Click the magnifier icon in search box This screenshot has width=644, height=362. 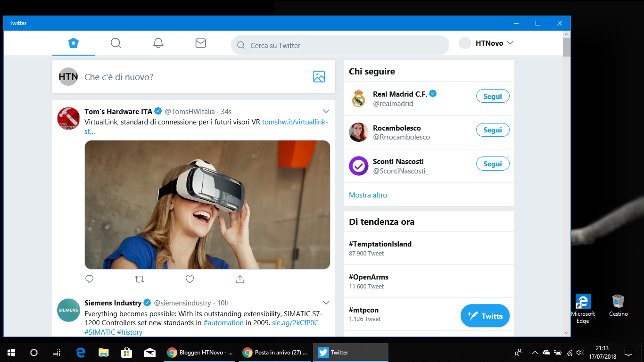point(241,45)
